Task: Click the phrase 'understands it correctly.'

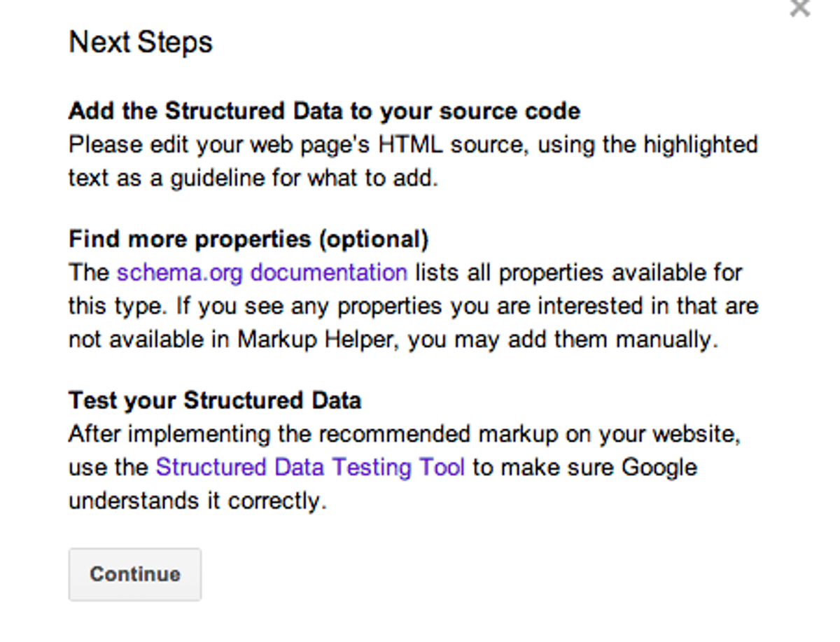Action: click(x=198, y=501)
